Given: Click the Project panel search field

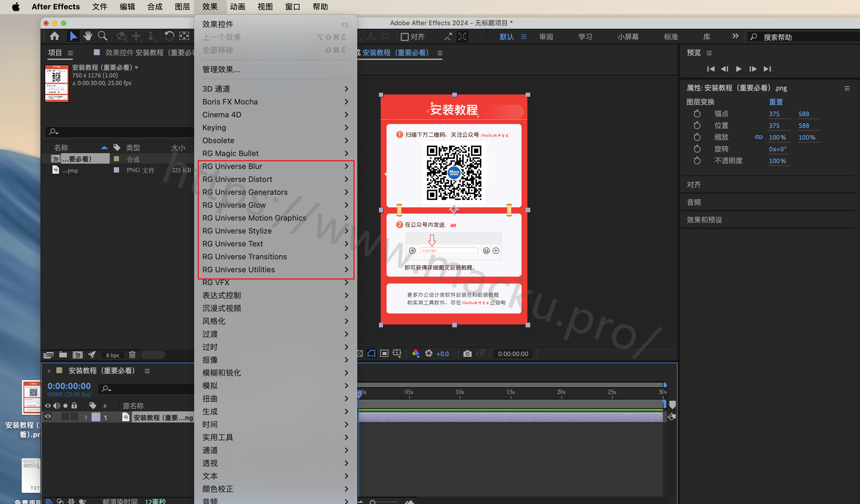Looking at the screenshot, I should tap(119, 131).
